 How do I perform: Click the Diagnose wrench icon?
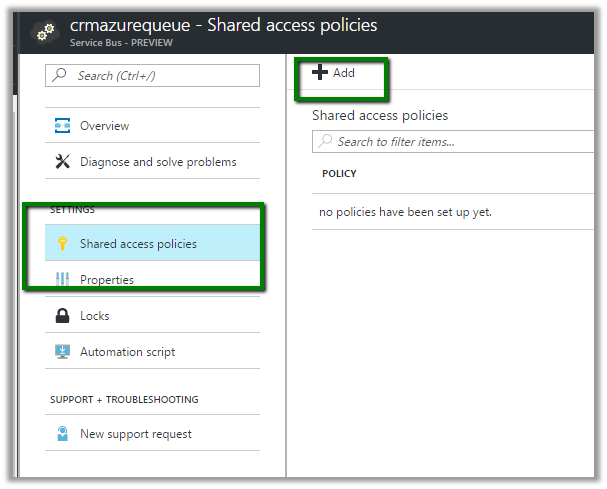(x=62, y=162)
